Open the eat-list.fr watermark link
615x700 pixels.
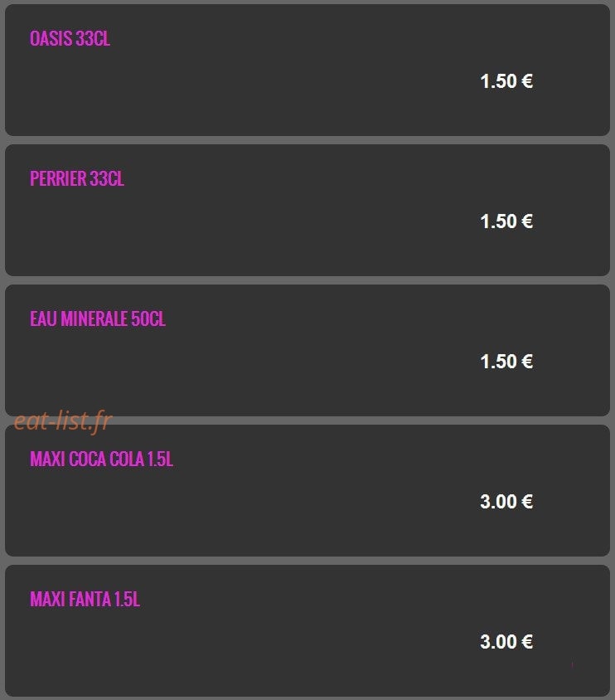(x=63, y=421)
